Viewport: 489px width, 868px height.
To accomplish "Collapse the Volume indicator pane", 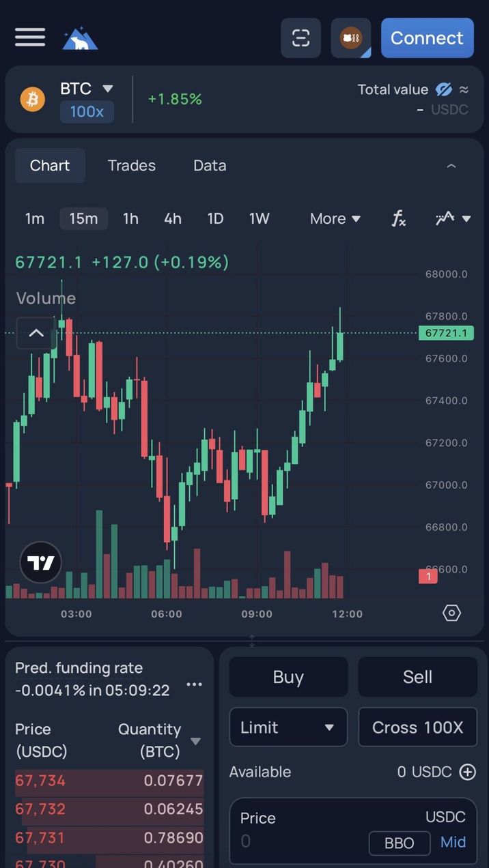I will 36,333.
